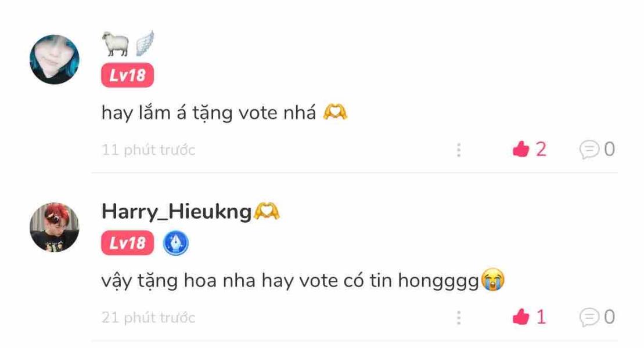Tap Harry_Hieukng's Lv18 level badge

coord(127,243)
